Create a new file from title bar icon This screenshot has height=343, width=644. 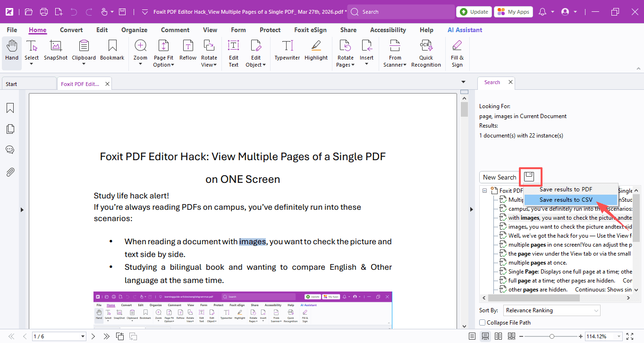click(x=59, y=12)
